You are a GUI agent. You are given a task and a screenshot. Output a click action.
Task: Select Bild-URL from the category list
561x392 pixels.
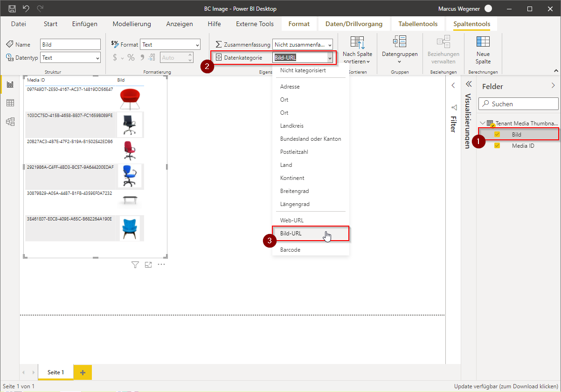291,233
